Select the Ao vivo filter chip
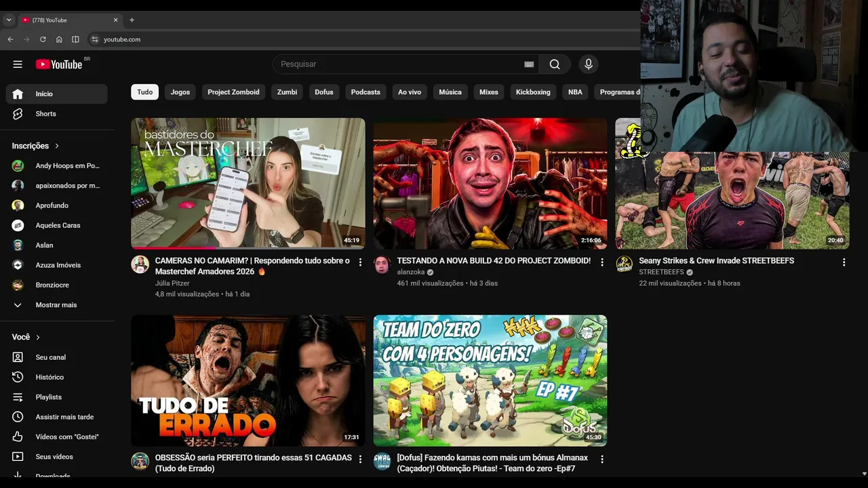Image resolution: width=868 pixels, height=488 pixels. click(410, 92)
